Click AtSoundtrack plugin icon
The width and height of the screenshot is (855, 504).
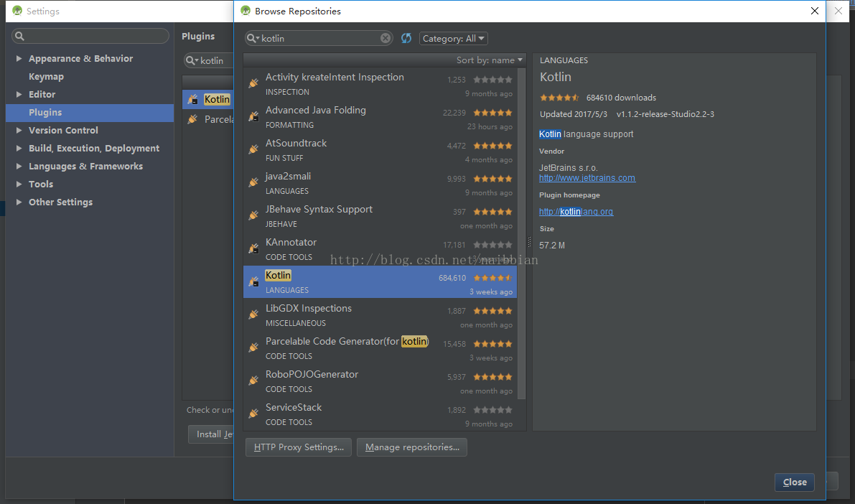(253, 149)
